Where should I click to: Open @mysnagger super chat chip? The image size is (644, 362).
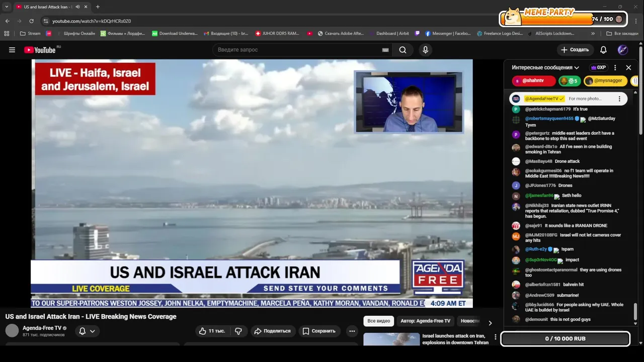[x=606, y=80]
